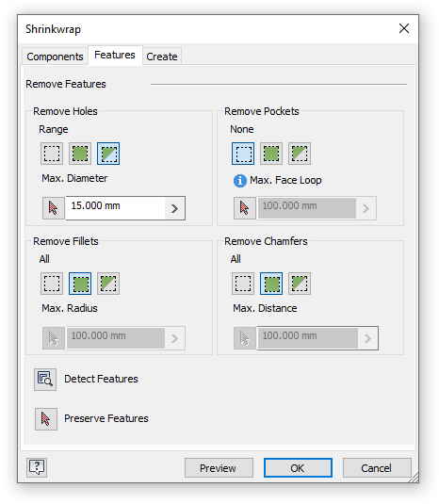Image resolution: width=439 pixels, height=504 pixels.
Task: Switch to the Create tab
Action: tap(162, 57)
